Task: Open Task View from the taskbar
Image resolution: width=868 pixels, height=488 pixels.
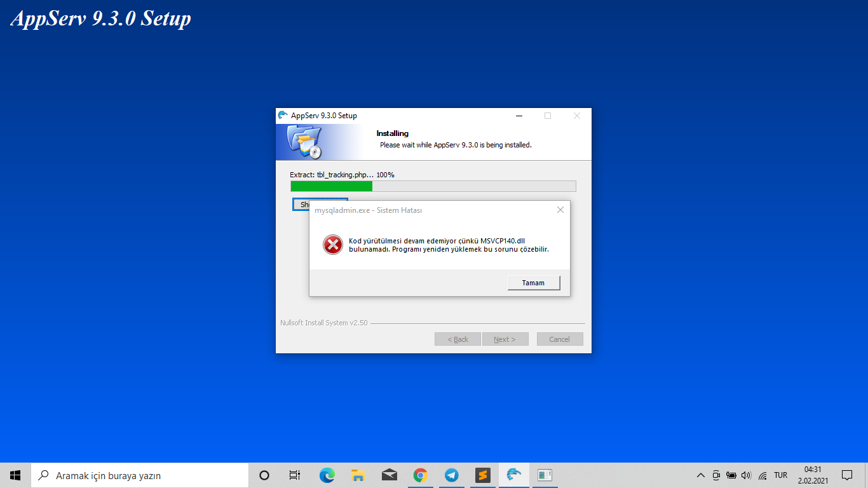Action: 295,475
